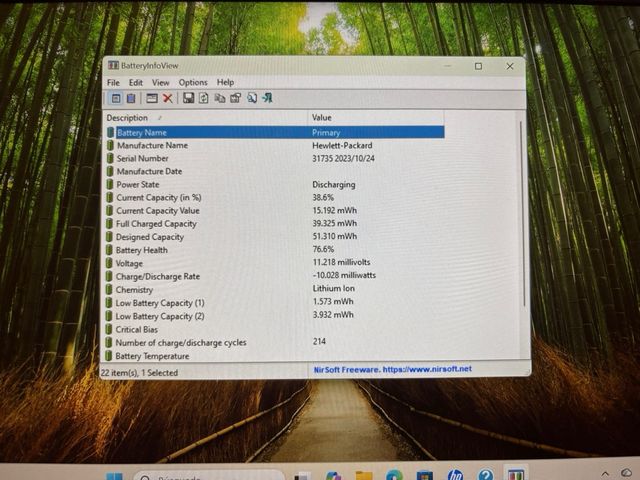Click the Discharging value cell
Image resolution: width=640 pixels, height=480 pixels.
[x=333, y=184]
